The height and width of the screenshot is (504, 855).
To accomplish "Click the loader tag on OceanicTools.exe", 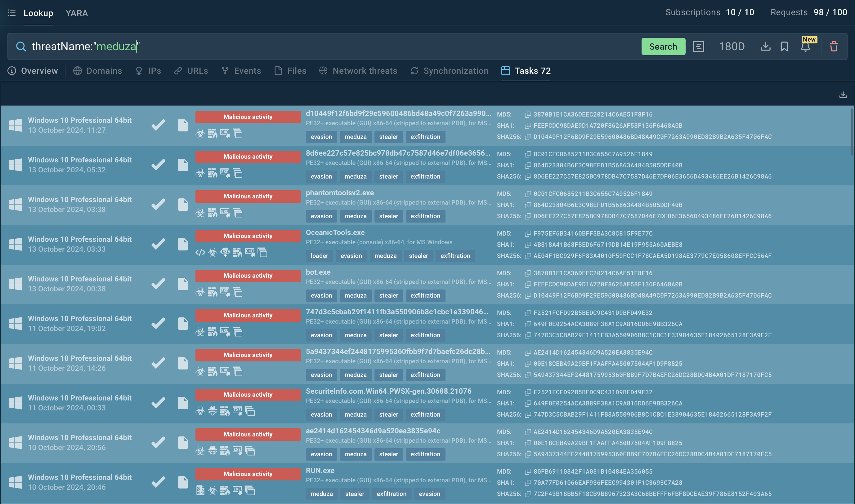I will click(319, 256).
